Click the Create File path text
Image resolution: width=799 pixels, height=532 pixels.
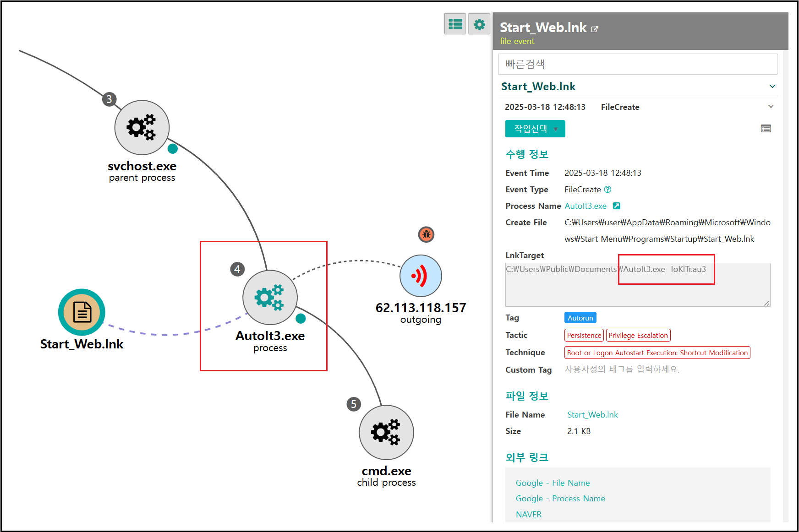[668, 231]
